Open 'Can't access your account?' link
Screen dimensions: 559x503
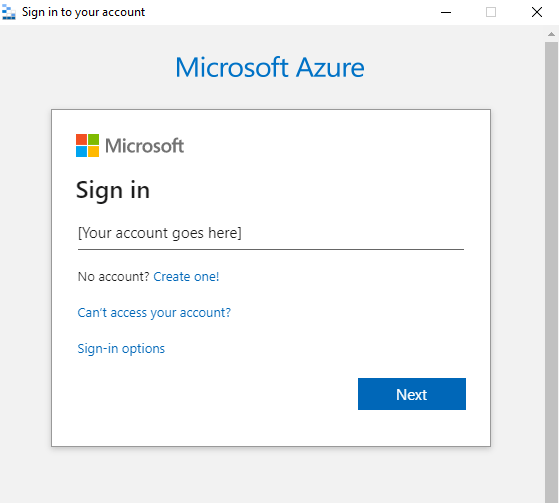click(154, 313)
